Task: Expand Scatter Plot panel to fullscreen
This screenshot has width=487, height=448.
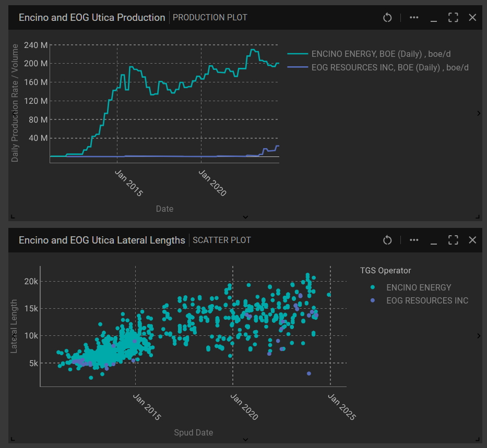Action: [453, 240]
